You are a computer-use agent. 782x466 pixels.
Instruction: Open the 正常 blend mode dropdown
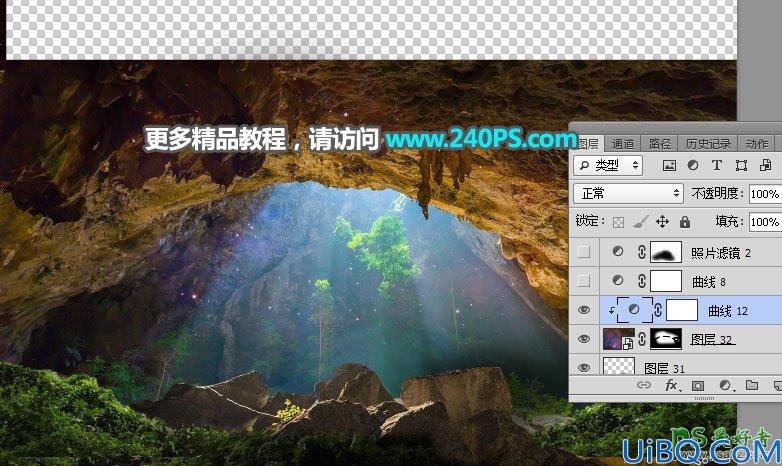pyautogui.click(x=628, y=193)
